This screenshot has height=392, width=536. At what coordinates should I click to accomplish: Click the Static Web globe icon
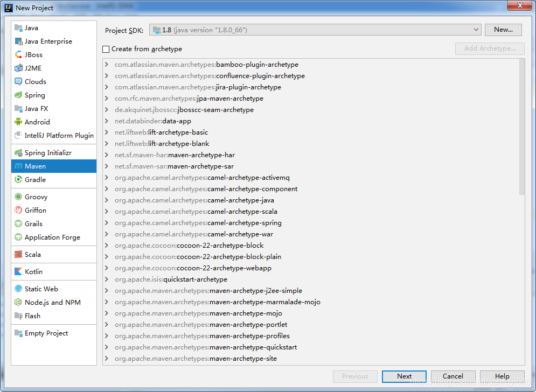(x=18, y=289)
